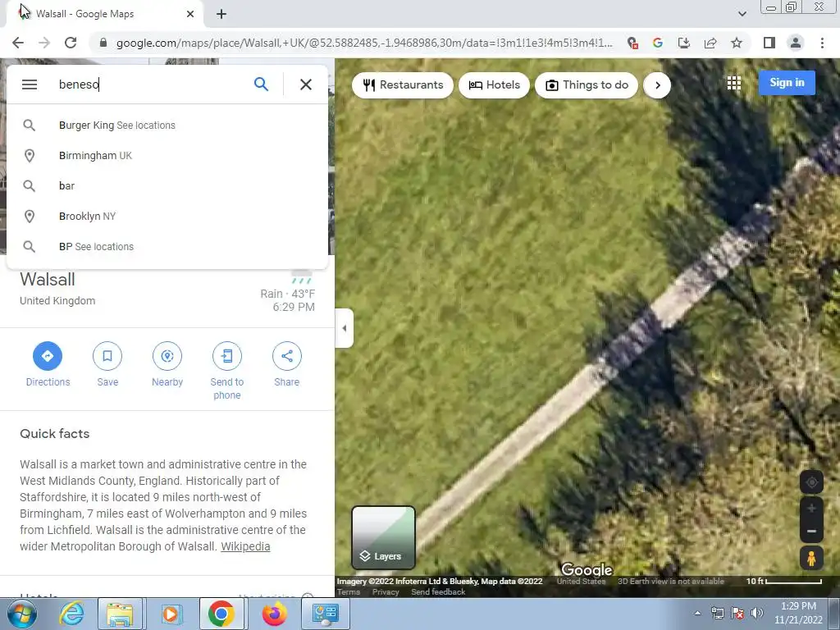This screenshot has height=630, width=840.
Task: Click the show your location button
Action: [811, 482]
